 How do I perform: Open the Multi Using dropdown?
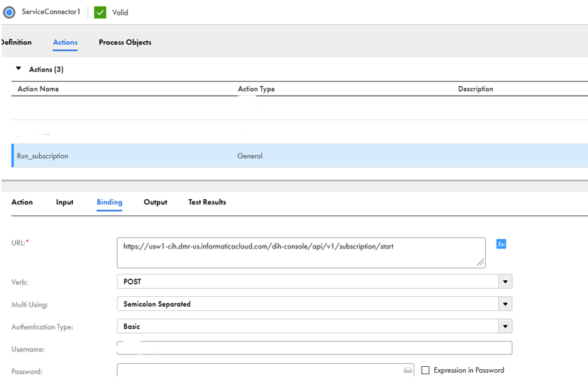[x=505, y=304]
